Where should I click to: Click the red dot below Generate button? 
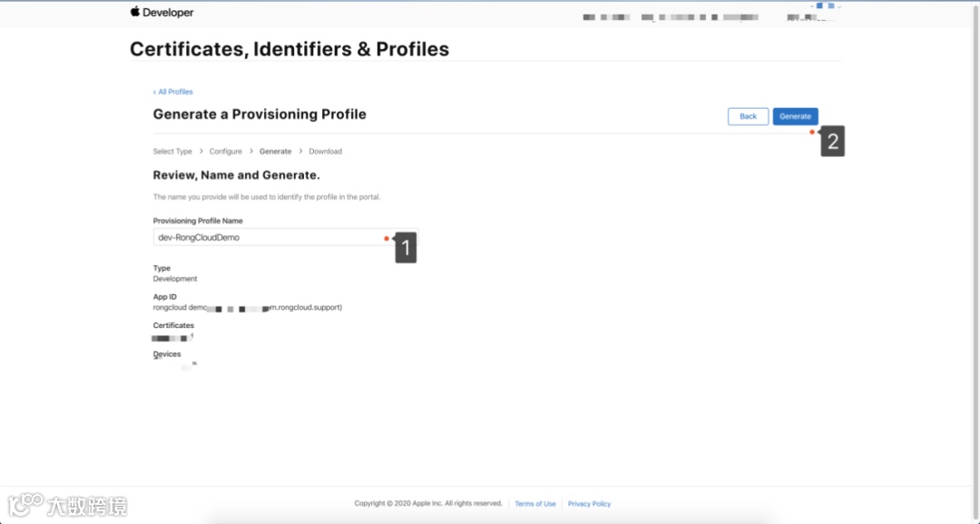pos(812,133)
